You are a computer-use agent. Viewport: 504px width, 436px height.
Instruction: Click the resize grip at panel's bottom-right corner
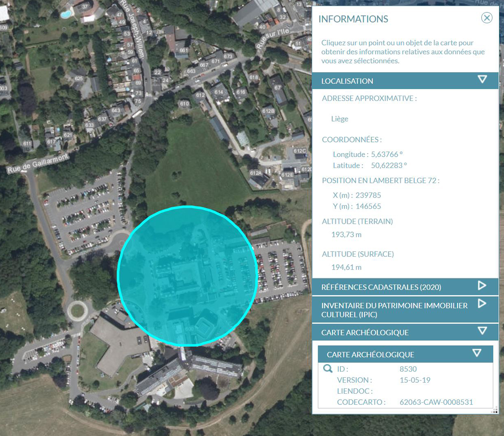495,410
